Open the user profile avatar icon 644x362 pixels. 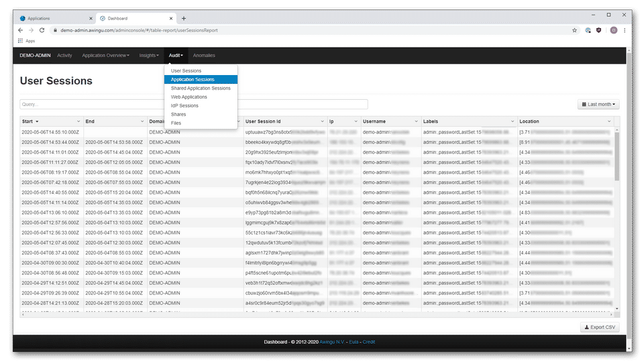614,30
